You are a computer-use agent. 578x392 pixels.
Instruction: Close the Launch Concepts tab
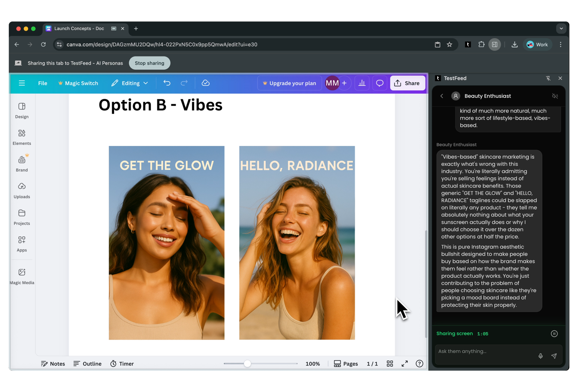pyautogui.click(x=123, y=29)
